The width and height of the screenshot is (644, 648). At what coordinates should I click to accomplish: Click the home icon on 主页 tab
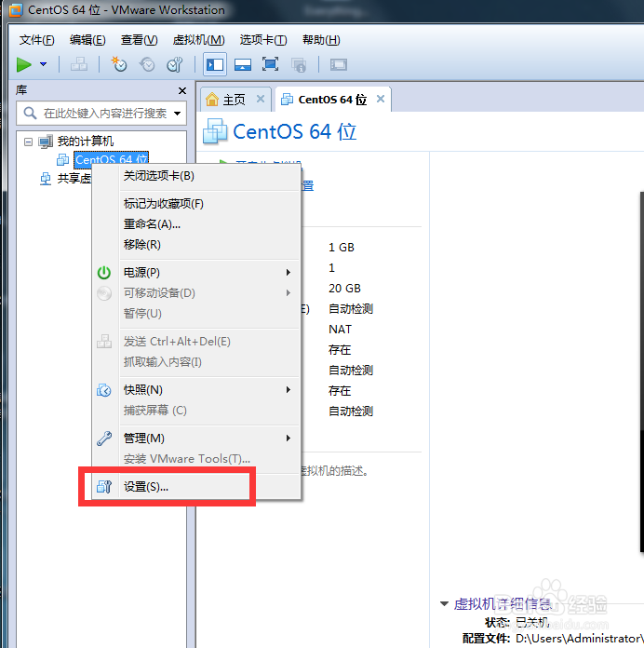pyautogui.click(x=212, y=100)
